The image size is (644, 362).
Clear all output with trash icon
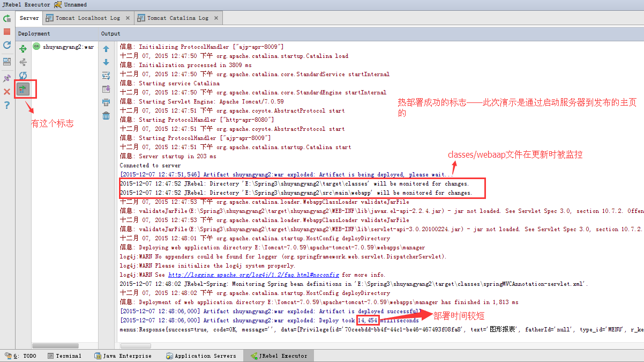[106, 116]
